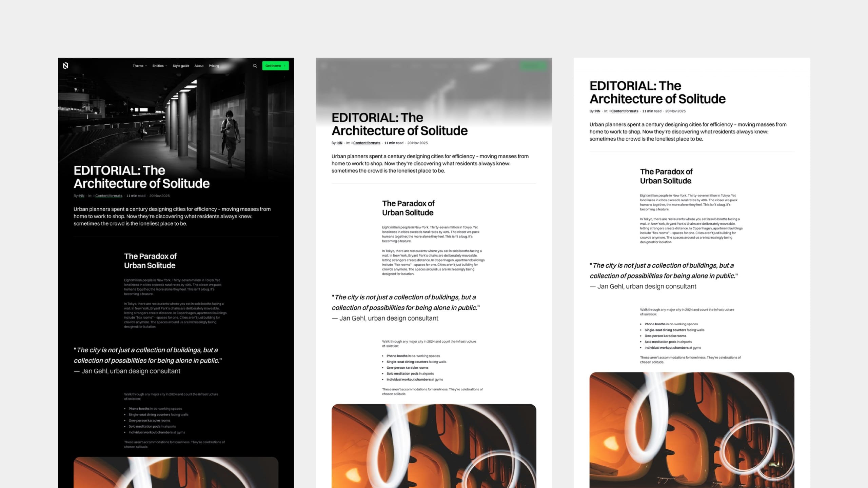
Task: Click '11 min read' in middle page
Action: click(394, 143)
